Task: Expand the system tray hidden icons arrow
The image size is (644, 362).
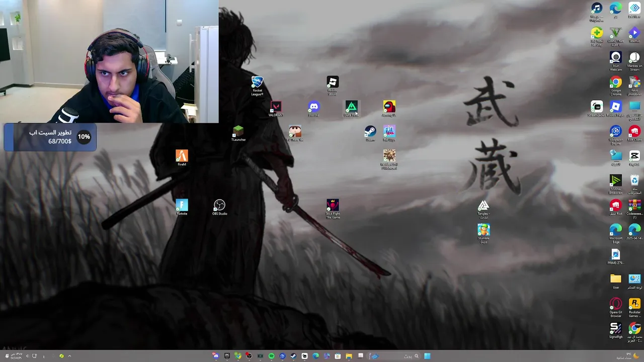Action: coord(69,356)
